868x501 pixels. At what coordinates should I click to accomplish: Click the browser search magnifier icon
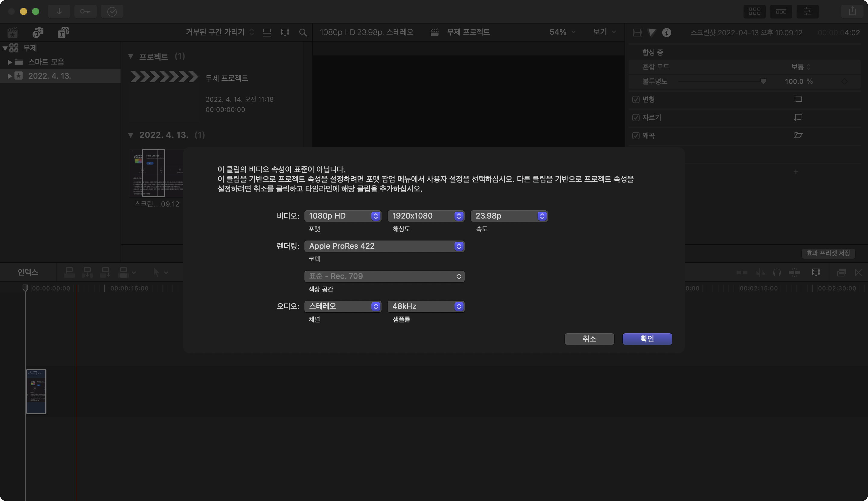[x=303, y=32]
